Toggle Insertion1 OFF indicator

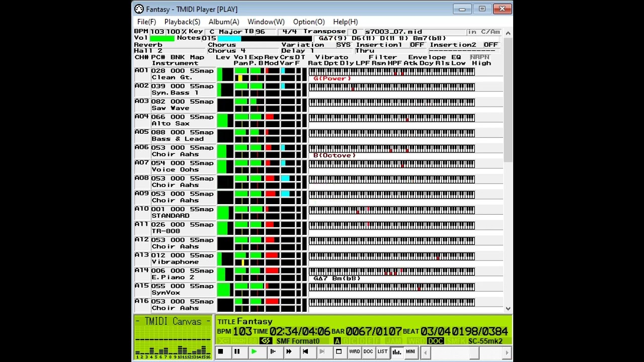(x=417, y=45)
